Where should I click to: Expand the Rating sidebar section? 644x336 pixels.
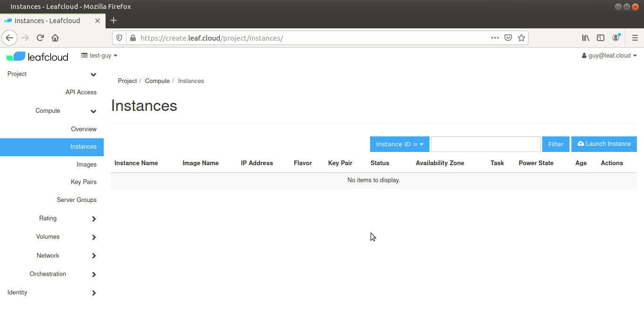pyautogui.click(x=52, y=218)
